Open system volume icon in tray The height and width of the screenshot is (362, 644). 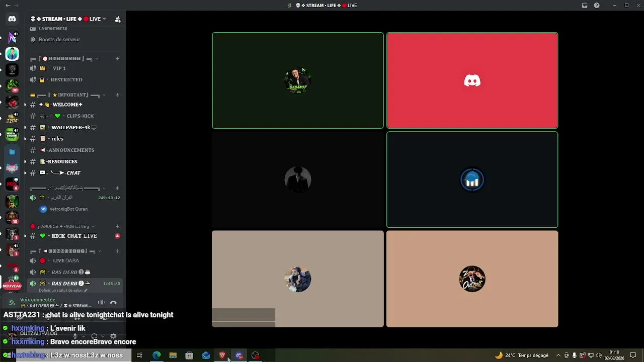tap(599, 355)
